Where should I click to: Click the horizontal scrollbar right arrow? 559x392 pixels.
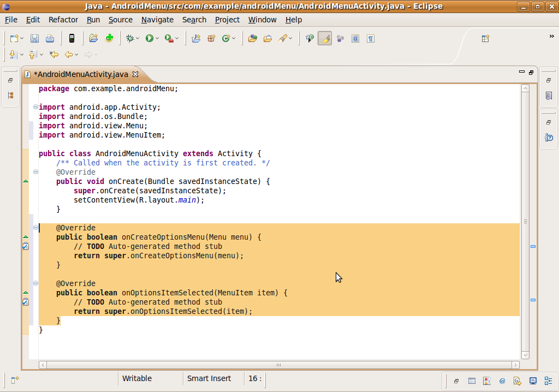tap(515, 365)
